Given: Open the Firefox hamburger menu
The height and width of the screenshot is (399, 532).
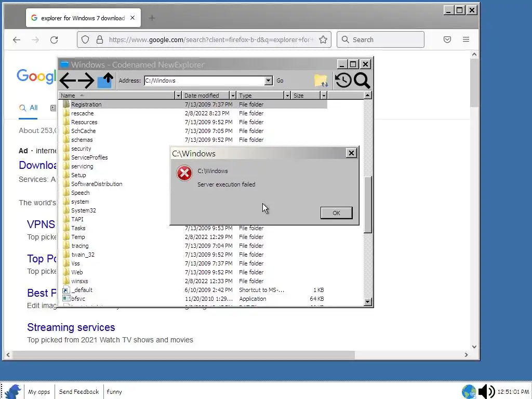Looking at the screenshot, I should coord(466,39).
